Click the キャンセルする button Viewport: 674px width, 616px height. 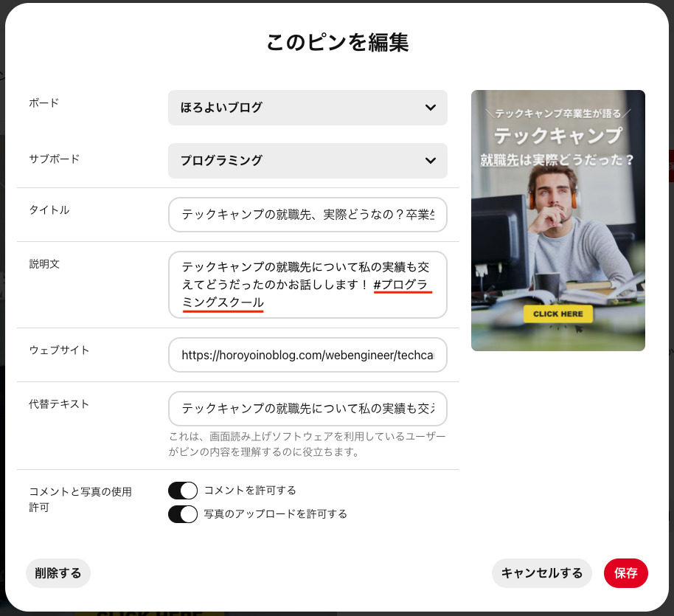[541, 573]
